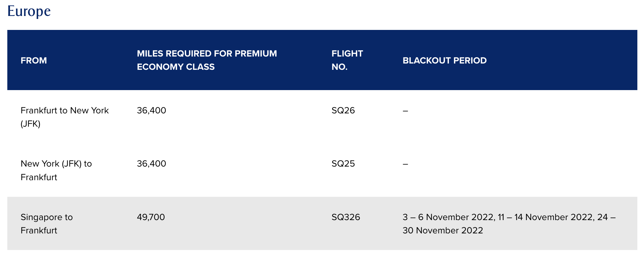Screen dimensions: 644x254
Task: Click flight number SQ326
Action: [346, 217]
